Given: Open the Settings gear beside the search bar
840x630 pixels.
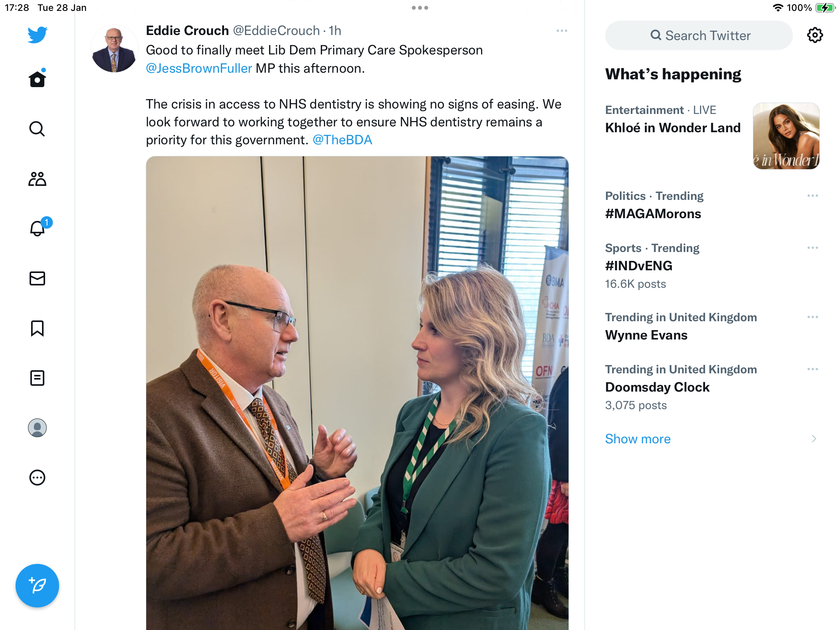Looking at the screenshot, I should [815, 35].
